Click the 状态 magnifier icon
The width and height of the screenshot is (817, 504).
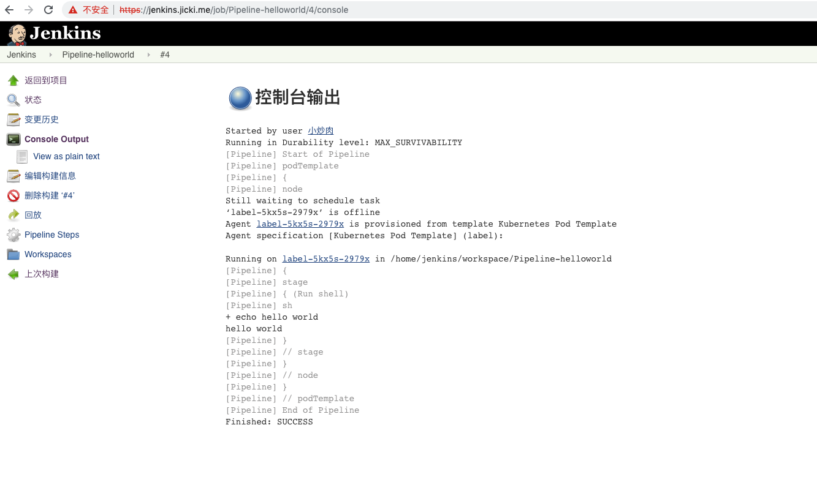tap(13, 100)
